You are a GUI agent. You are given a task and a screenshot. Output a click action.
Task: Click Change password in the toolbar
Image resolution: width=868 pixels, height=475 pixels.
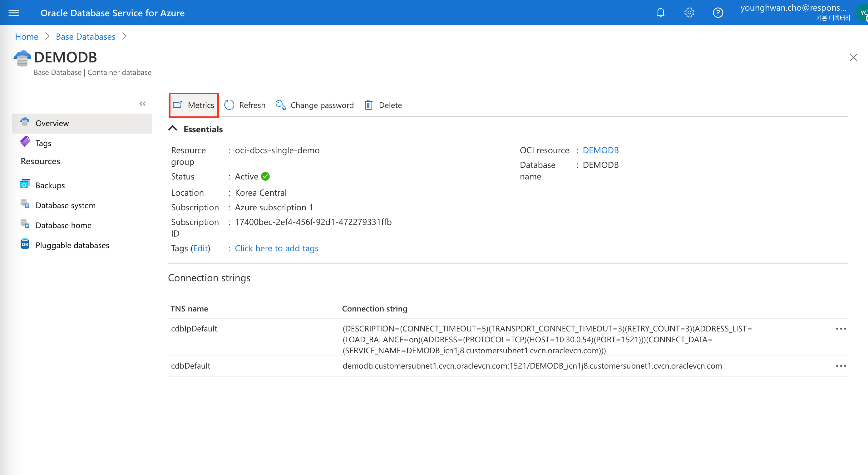pyautogui.click(x=314, y=105)
